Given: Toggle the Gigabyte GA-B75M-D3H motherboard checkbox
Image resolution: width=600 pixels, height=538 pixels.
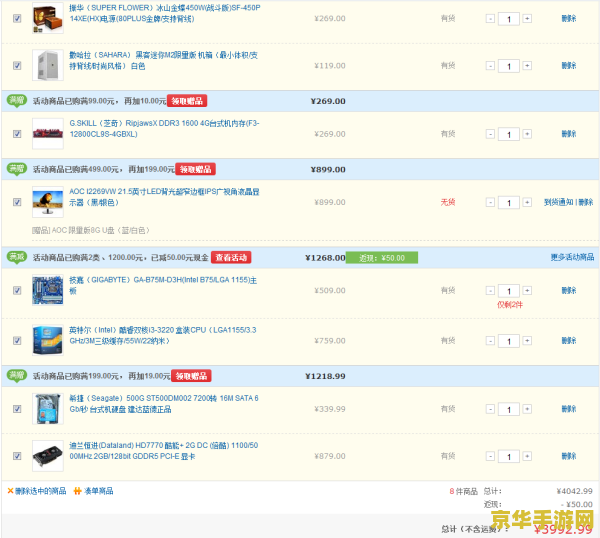Looking at the screenshot, I should pyautogui.click(x=17, y=290).
